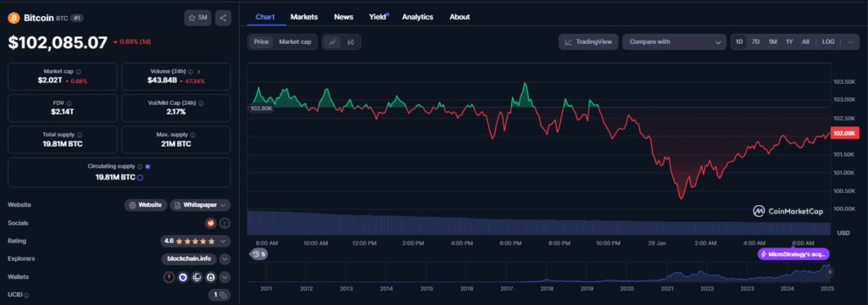Set chart range to 1D
Screen dimensions: 868x305
click(x=739, y=42)
